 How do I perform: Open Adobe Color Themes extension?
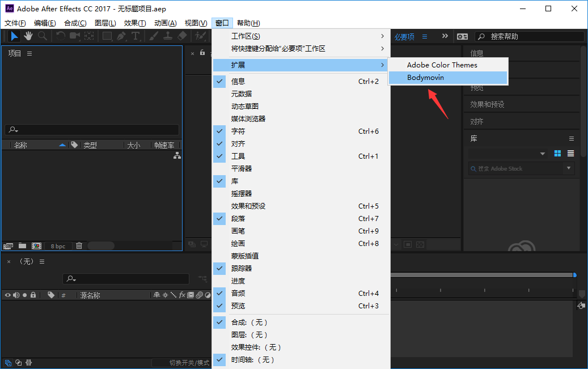coord(448,65)
